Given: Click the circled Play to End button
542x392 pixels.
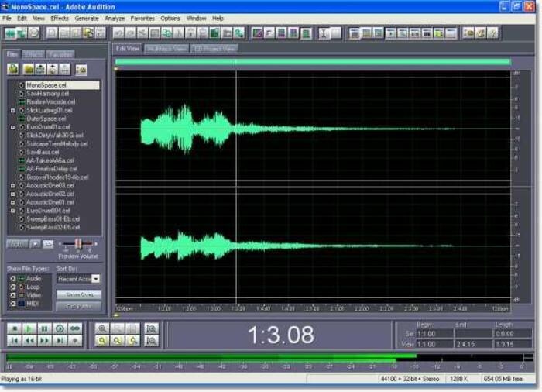Looking at the screenshot, I should click(x=60, y=328).
